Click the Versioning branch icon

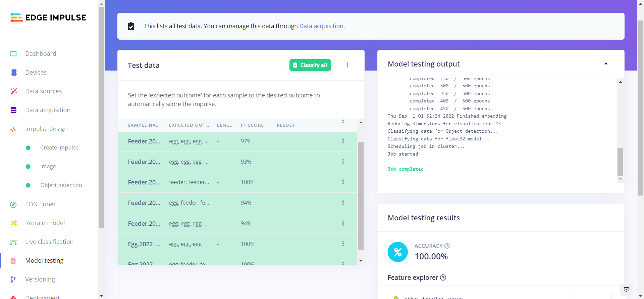click(13, 280)
